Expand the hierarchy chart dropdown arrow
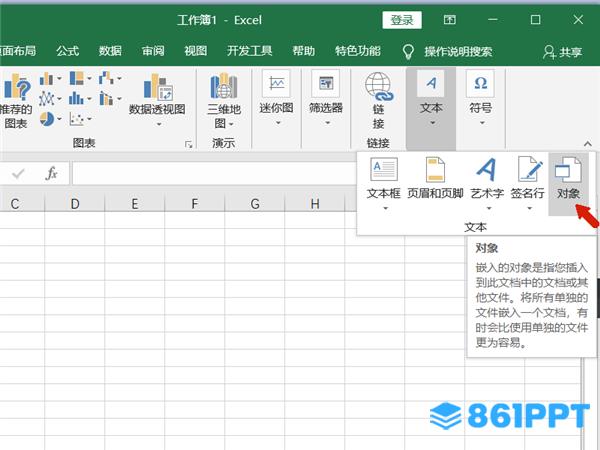600x450 pixels. tap(89, 78)
